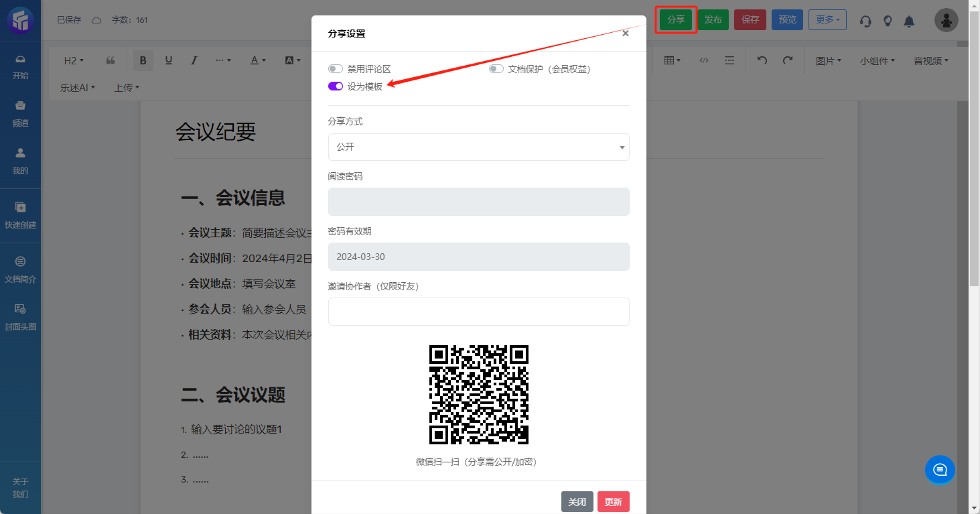This screenshot has height=514, width=980.
Task: Click the 参会人员：输入参会人员 line
Action: 247,309
